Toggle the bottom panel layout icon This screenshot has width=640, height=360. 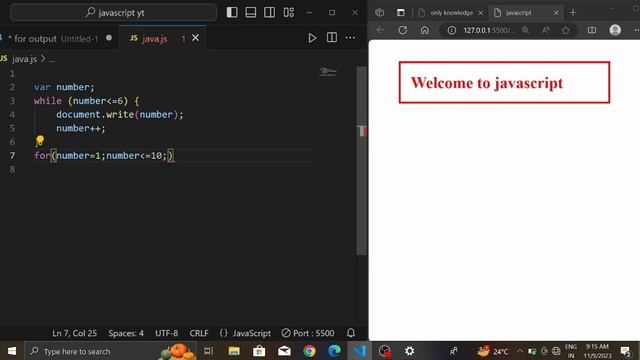click(x=251, y=12)
